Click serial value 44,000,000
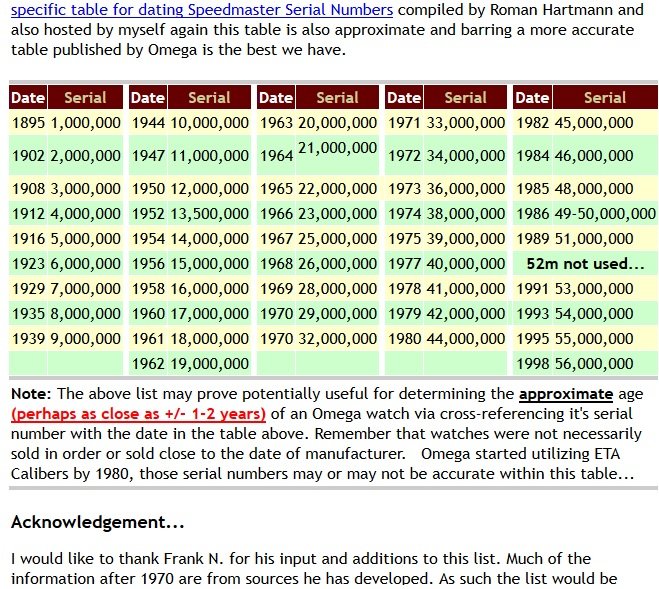The width and height of the screenshot is (659, 589). 466,338
